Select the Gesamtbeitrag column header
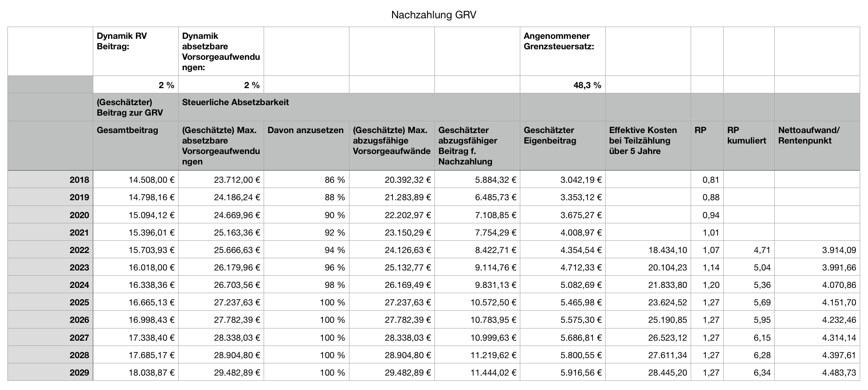868x390 pixels. coord(136,146)
